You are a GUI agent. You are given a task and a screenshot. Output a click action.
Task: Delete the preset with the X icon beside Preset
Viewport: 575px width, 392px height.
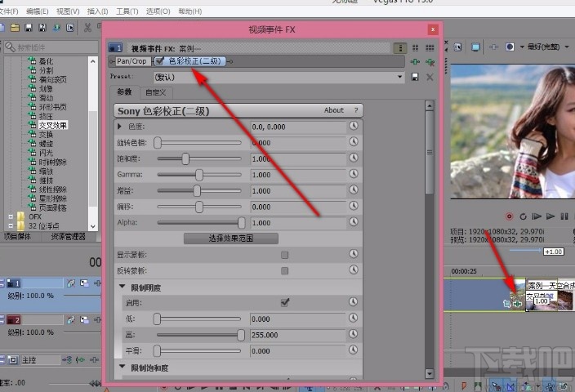pyautogui.click(x=430, y=77)
